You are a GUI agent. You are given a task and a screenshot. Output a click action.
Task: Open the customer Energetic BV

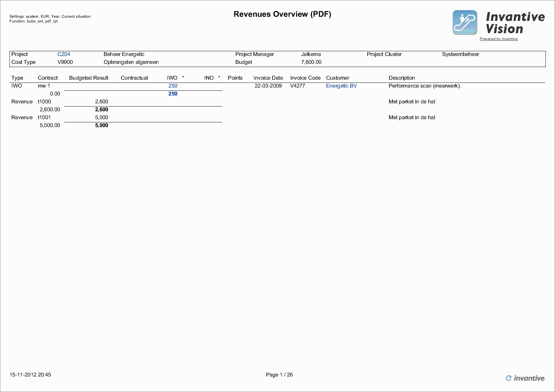tap(341, 86)
